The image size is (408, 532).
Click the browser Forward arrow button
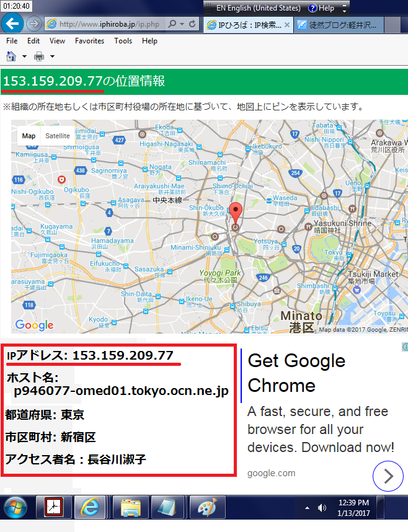tap(33, 24)
